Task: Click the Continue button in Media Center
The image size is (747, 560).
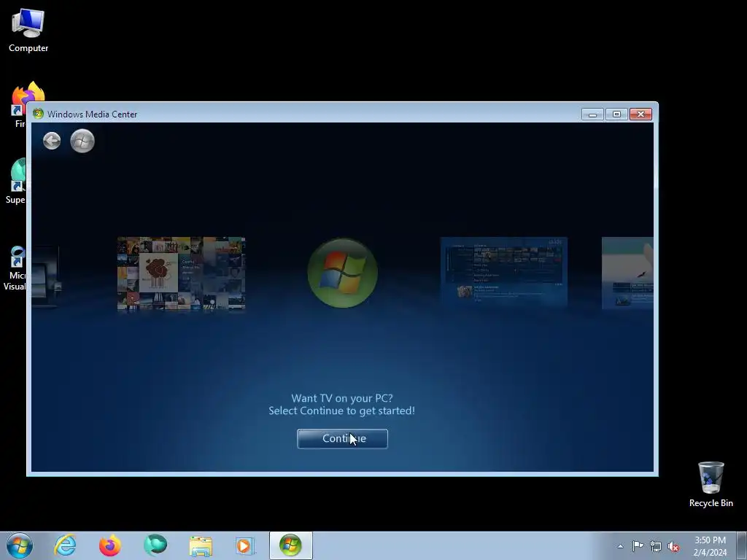Action: [x=342, y=438]
